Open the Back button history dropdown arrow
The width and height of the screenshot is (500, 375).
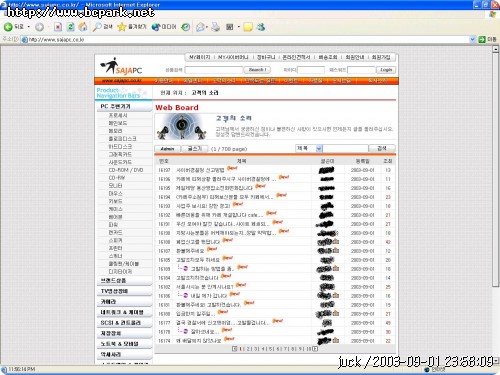click(x=29, y=27)
